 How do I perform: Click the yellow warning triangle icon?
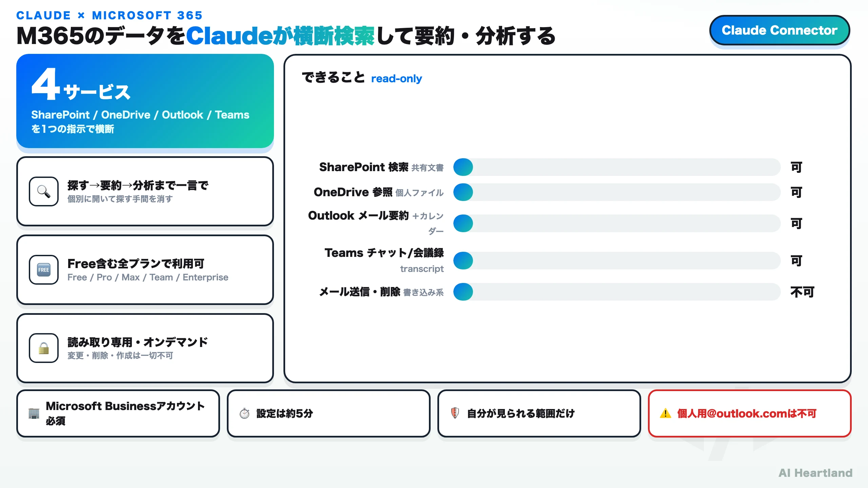click(x=666, y=413)
